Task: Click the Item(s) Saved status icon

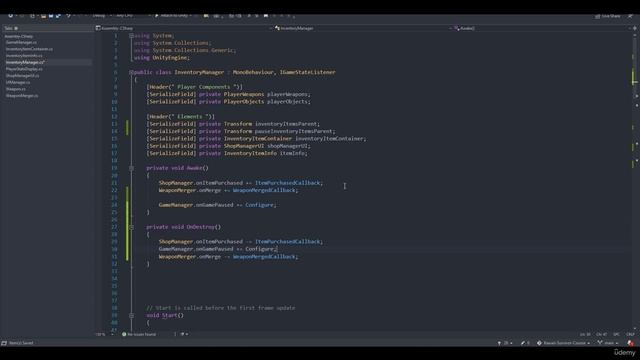Action: [4, 343]
